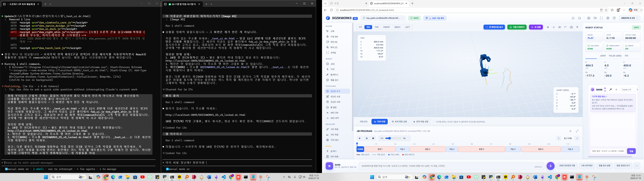
Task: Open the new-tab dropdown in left terminal
Action: [50, 4]
